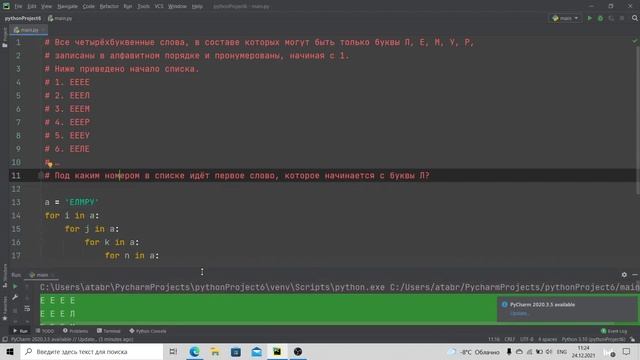Click the lock icon in the status bar
The height and width of the screenshot is (360, 640).
click(x=632, y=339)
